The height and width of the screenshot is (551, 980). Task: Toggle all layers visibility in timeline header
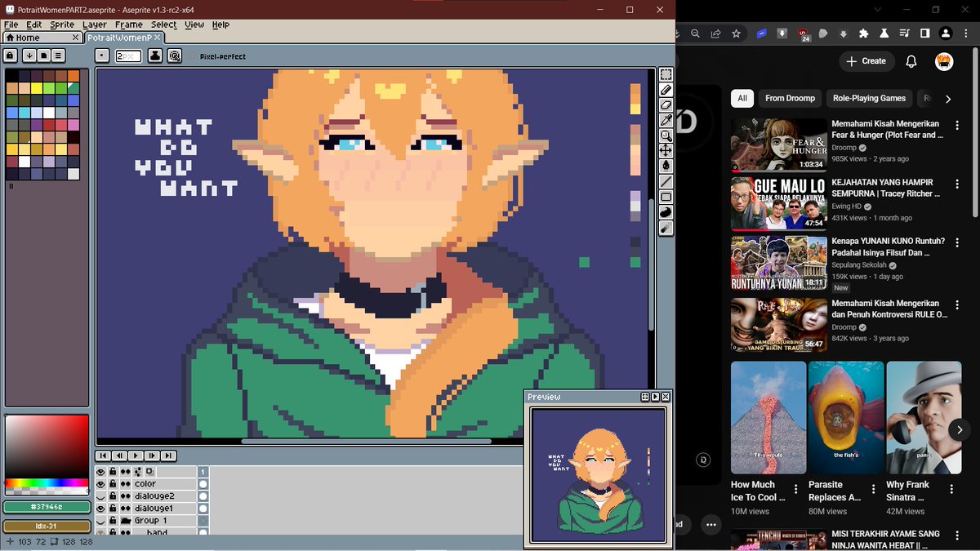click(x=101, y=471)
